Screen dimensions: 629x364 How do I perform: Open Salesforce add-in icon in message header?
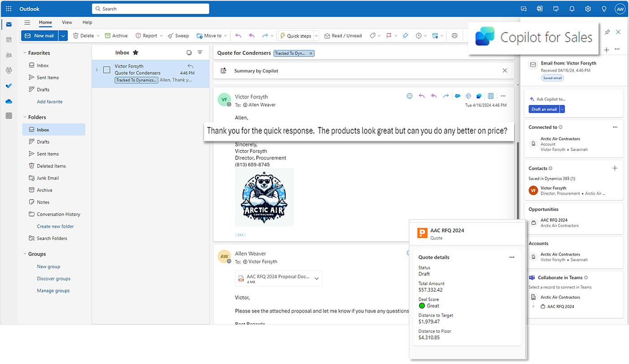(458, 96)
